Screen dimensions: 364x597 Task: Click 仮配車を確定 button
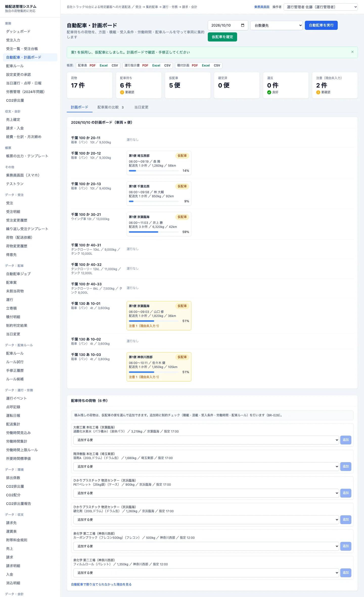coord(222,37)
